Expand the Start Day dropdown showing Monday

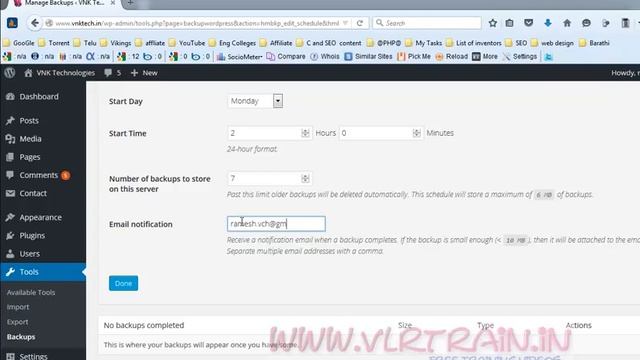255,101
